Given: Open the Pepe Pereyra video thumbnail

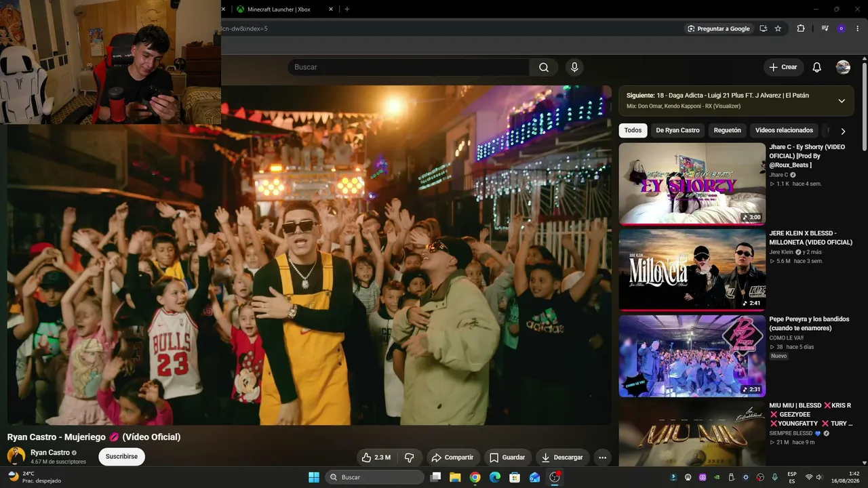Looking at the screenshot, I should pos(692,356).
